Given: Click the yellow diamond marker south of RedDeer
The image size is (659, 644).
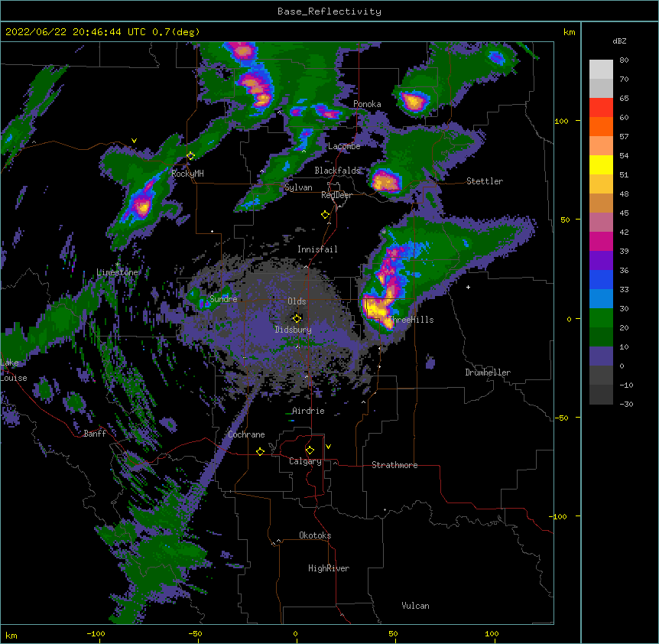Looking at the screenshot, I should point(326,215).
